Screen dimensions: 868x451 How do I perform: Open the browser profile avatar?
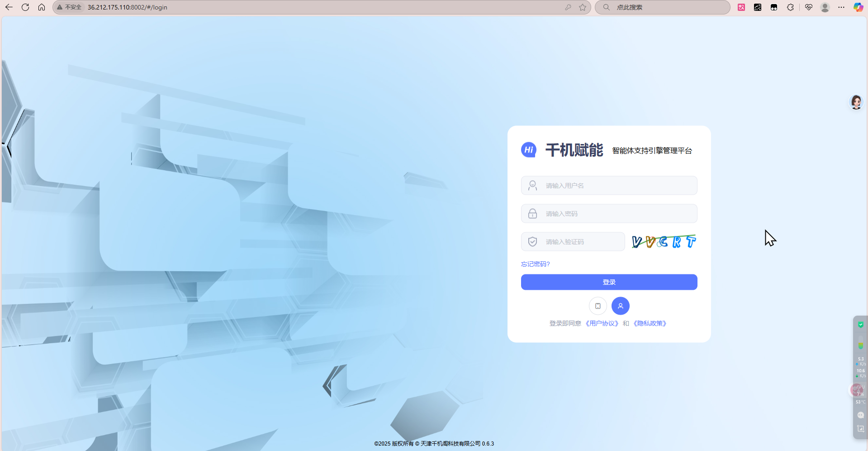[x=825, y=7]
